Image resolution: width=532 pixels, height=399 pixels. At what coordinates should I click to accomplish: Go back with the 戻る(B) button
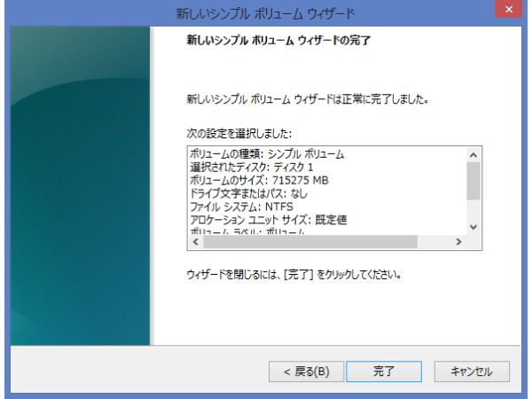pyautogui.click(x=307, y=372)
